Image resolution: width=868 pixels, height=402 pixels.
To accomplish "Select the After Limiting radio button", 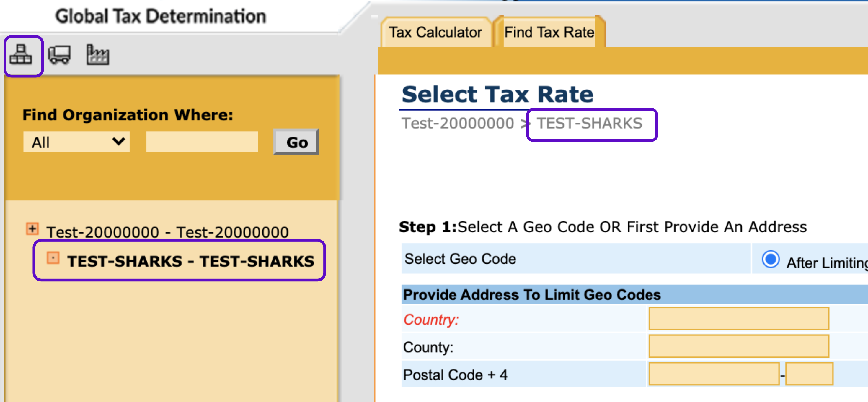I will (770, 259).
